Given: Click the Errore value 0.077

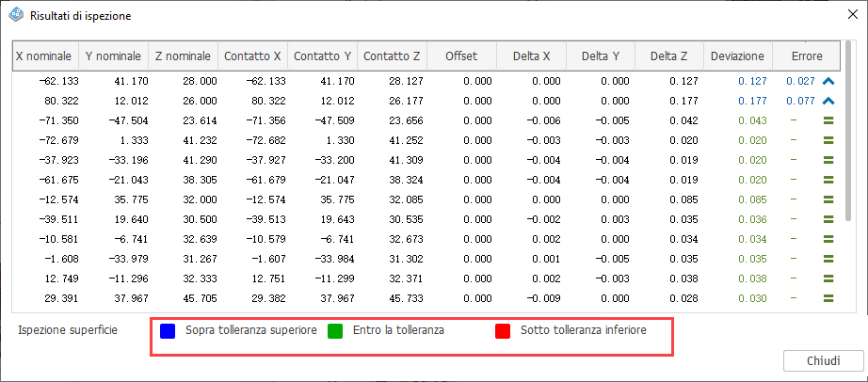Looking at the screenshot, I should (x=800, y=102).
